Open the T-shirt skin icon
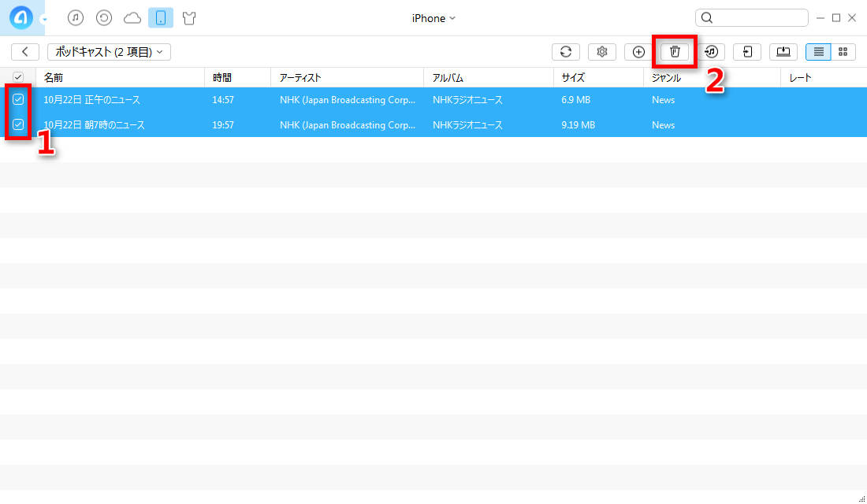This screenshot has width=867, height=504. tap(189, 18)
